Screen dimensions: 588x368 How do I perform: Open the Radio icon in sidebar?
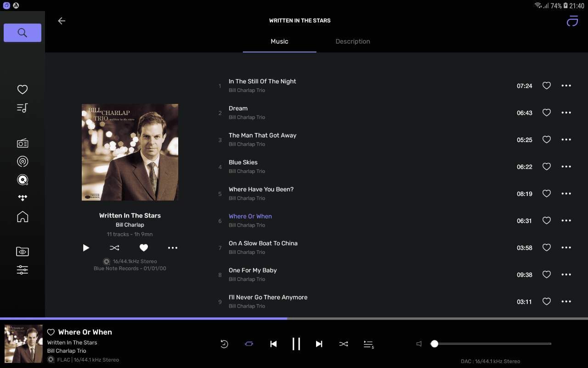(x=23, y=144)
